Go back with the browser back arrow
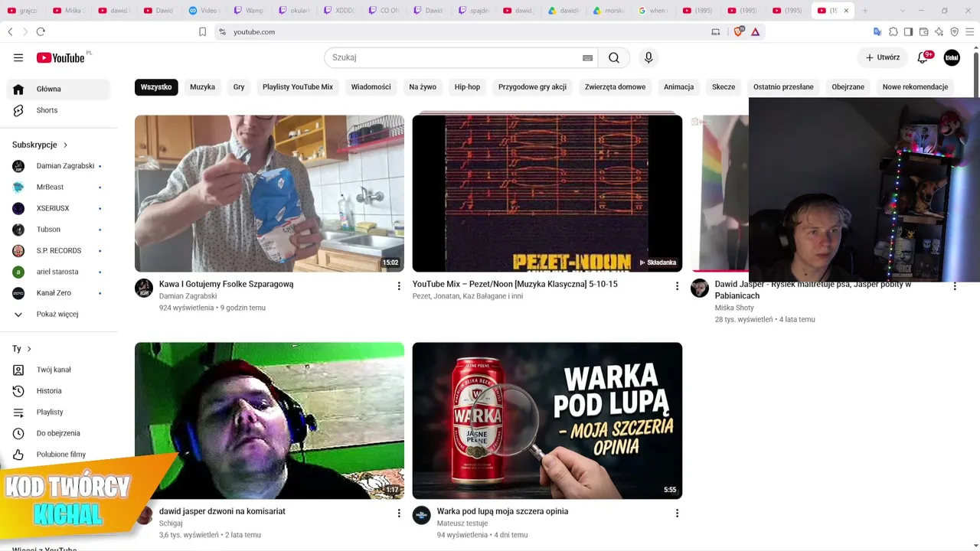The height and width of the screenshot is (551, 980). (10, 31)
